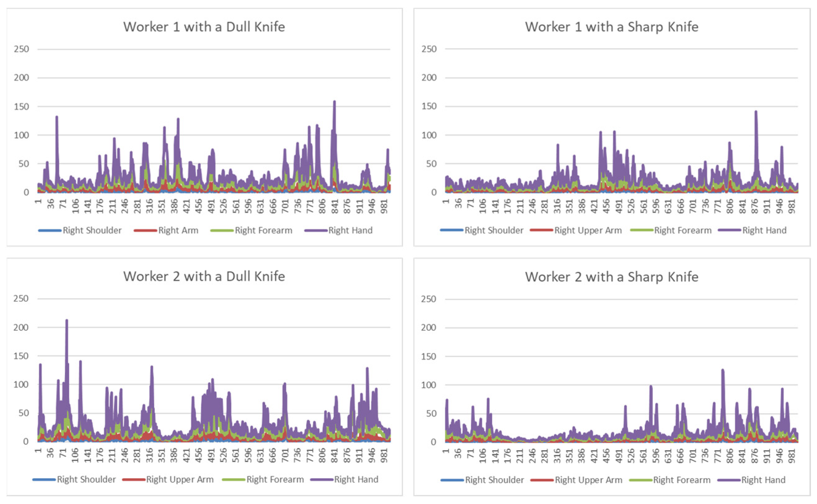Click Right Shoulder legend in Worker 1 Dull chart
This screenshot has width=817, height=504.
(x=92, y=230)
